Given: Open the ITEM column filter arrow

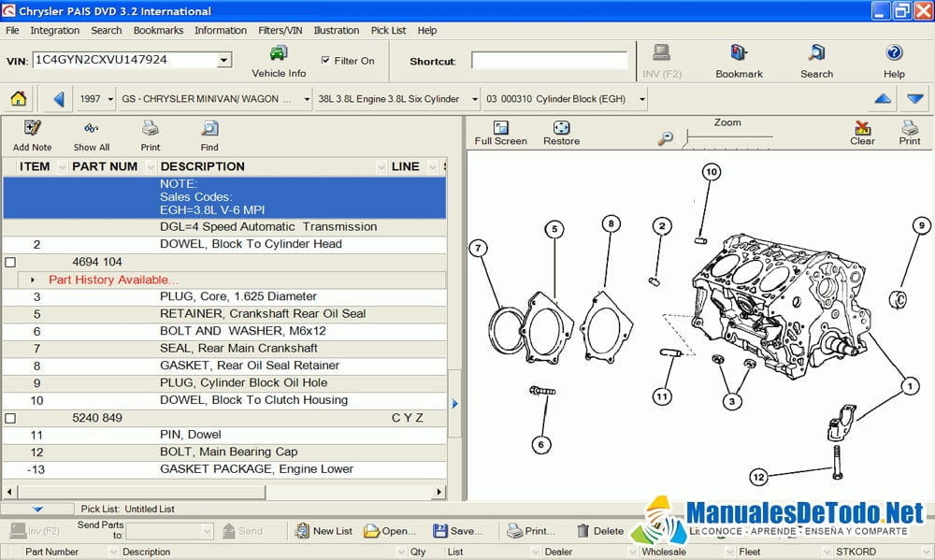Looking at the screenshot, I should (62, 167).
